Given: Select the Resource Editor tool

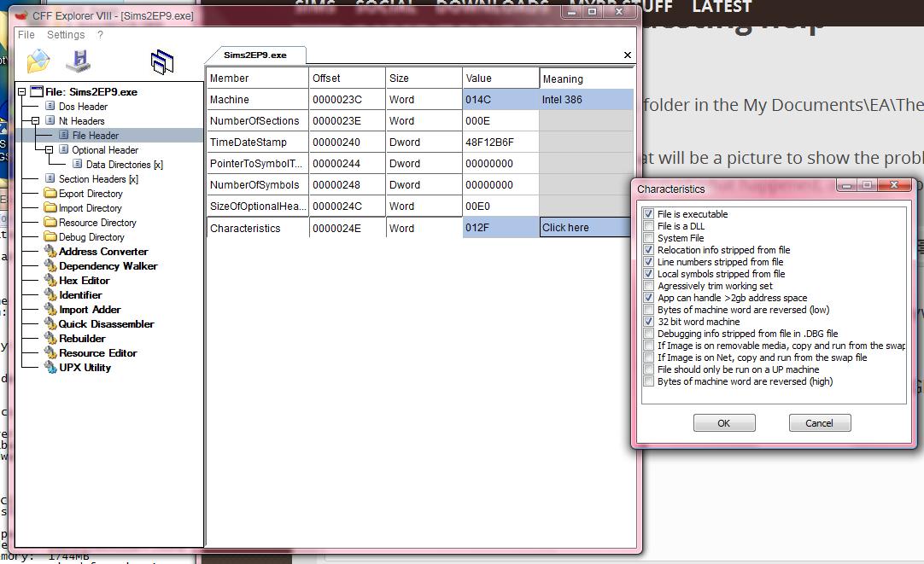Looking at the screenshot, I should tap(97, 353).
